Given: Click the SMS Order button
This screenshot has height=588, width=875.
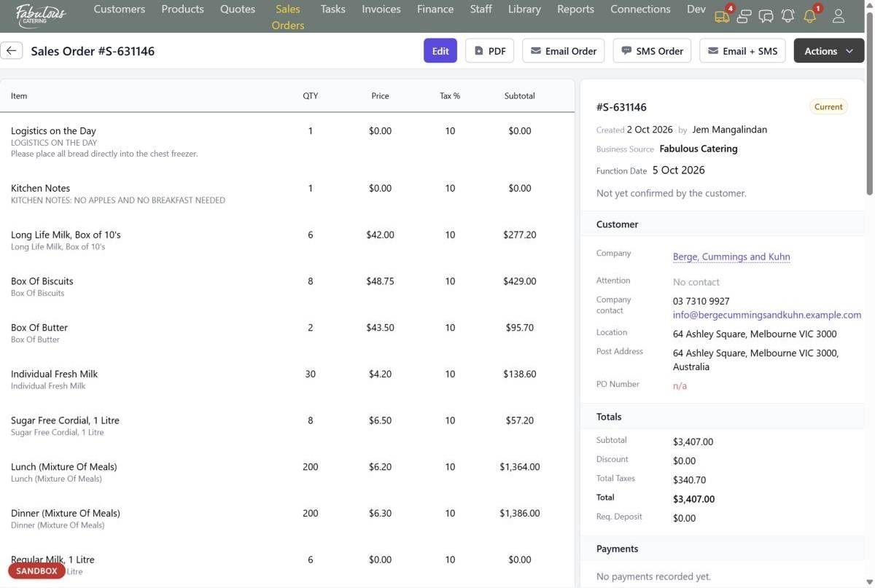Looking at the screenshot, I should pos(652,51).
